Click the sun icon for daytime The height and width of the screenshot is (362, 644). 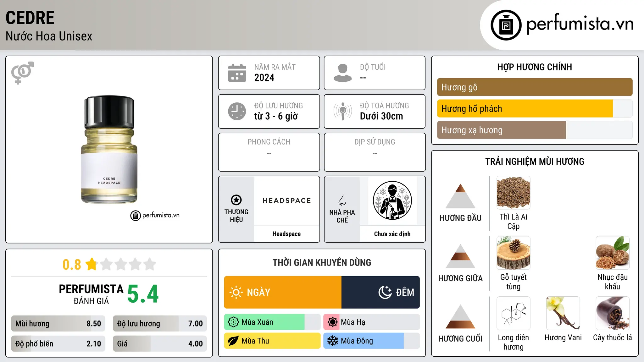[x=236, y=292]
